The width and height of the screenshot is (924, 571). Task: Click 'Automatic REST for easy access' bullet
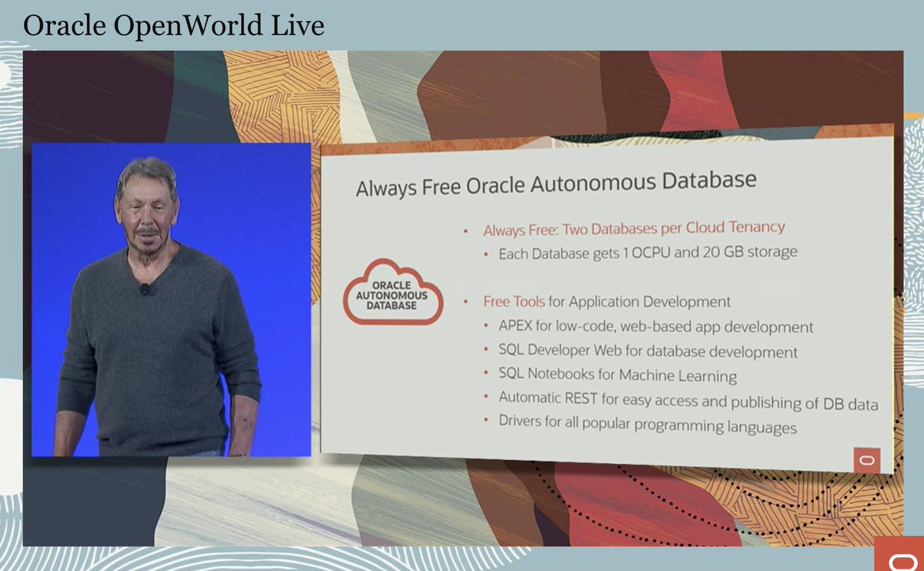click(x=688, y=401)
